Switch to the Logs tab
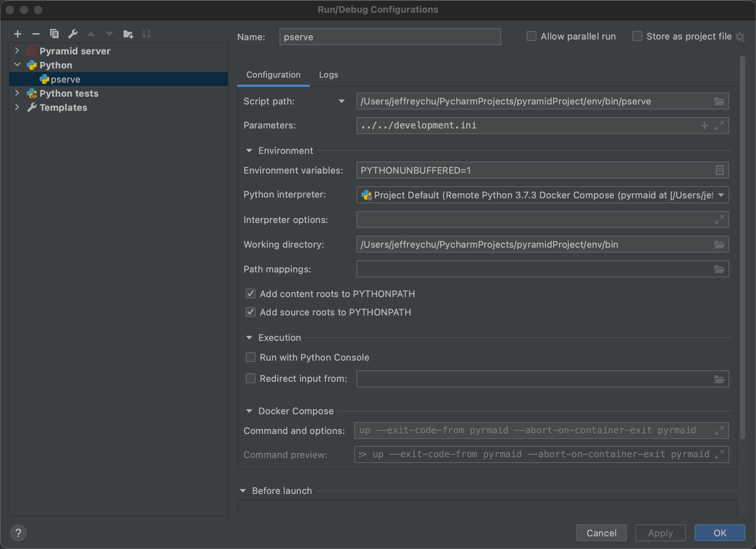Screen dimensions: 756x549 (328, 74)
